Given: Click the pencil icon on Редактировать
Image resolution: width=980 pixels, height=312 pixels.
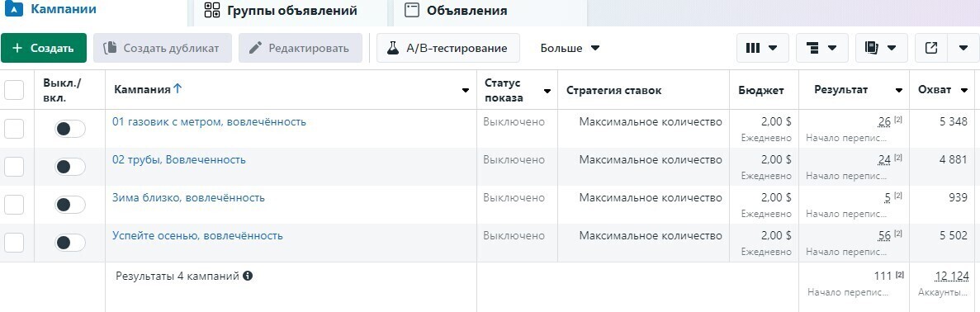Looking at the screenshot, I should click(x=255, y=48).
